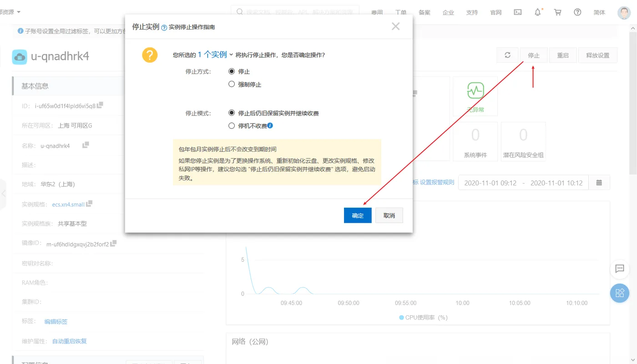Close the 停止实例 dialog
Viewport: 637px width, 364px height.
point(395,26)
